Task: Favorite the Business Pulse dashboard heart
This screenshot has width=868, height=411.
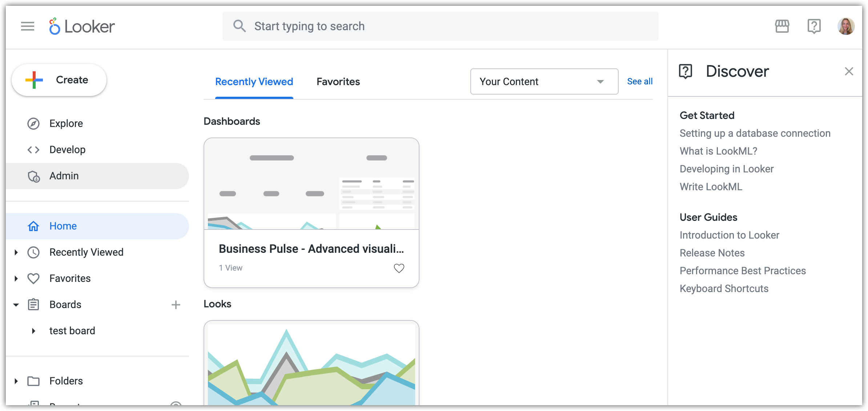Action: click(x=399, y=268)
